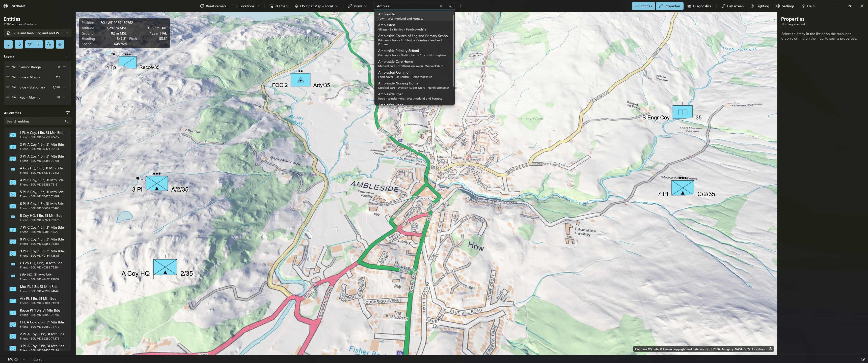Viewport: 868px width, 363px height.
Task: Click the blue eye visibility button in Entities toolbar
Action: 60,44
